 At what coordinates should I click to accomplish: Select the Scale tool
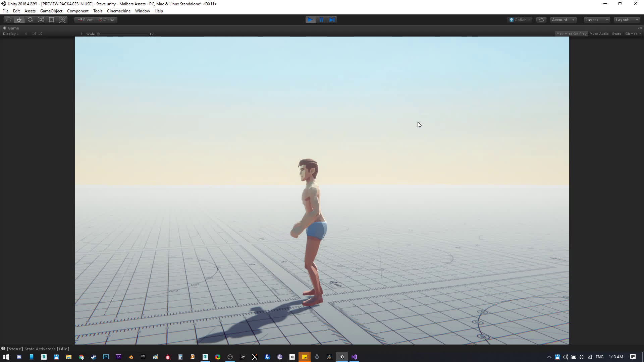coord(41,20)
